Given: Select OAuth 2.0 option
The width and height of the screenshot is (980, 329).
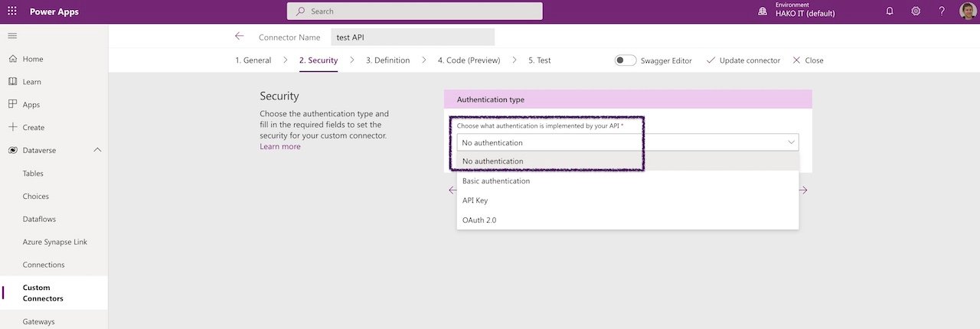Looking at the screenshot, I should pos(628,220).
